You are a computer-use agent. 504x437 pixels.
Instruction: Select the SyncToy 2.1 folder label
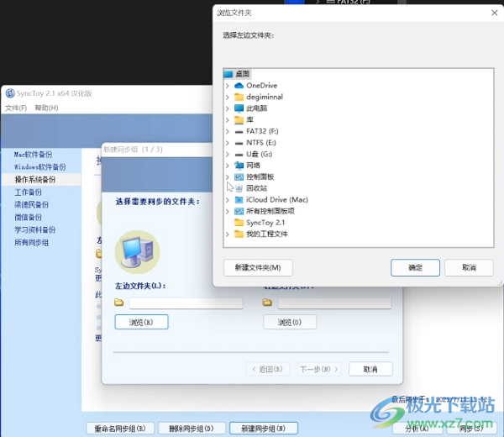(265, 223)
